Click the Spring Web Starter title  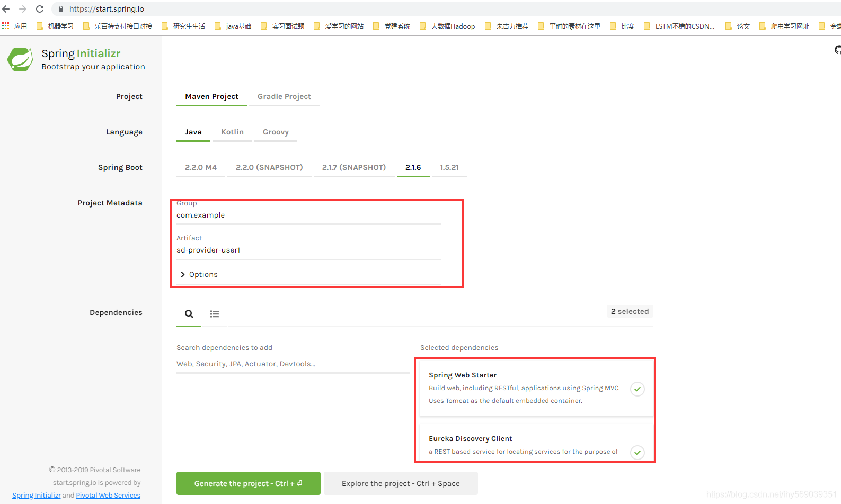click(x=463, y=375)
